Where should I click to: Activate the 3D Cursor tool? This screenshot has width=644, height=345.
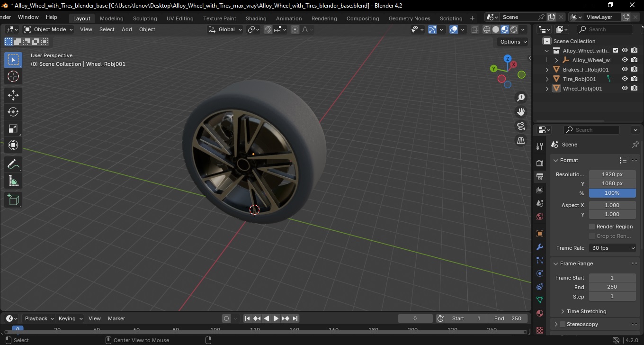click(x=13, y=76)
